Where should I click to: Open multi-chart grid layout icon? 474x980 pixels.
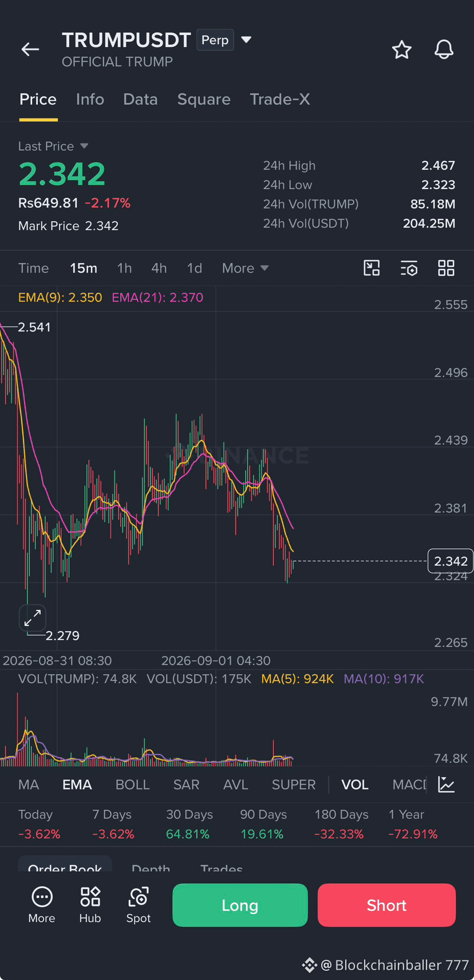click(x=446, y=268)
